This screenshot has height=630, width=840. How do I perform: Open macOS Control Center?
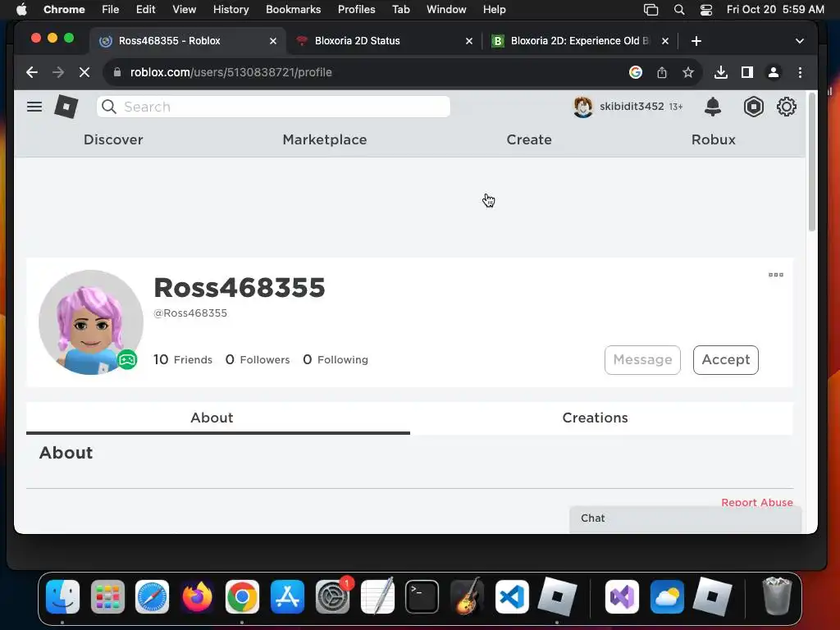click(706, 10)
